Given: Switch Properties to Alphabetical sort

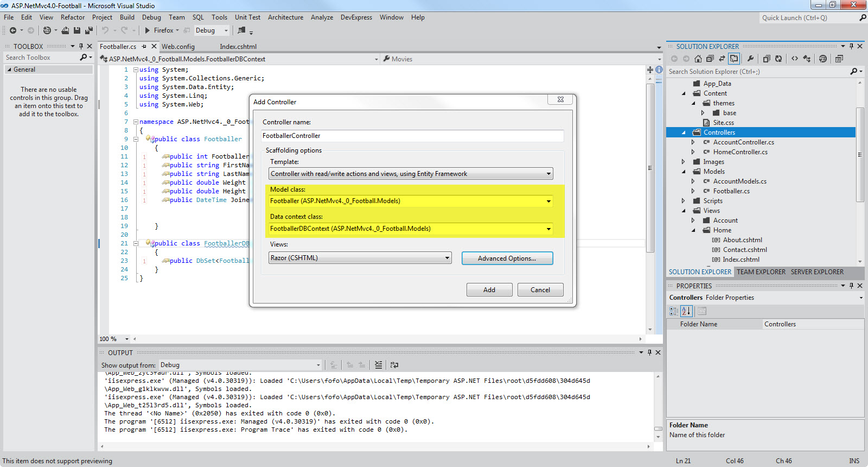Looking at the screenshot, I should tap(686, 311).
